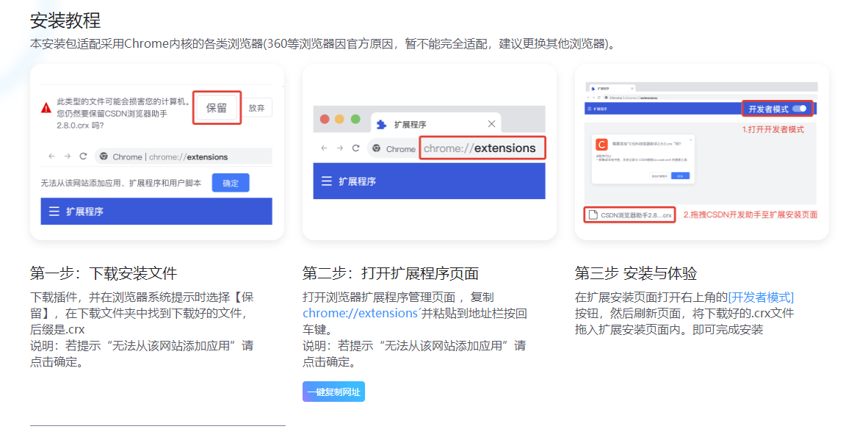Screen dimensions: 868x429
Task: Click red window dot in step-two image
Action: pos(325,120)
